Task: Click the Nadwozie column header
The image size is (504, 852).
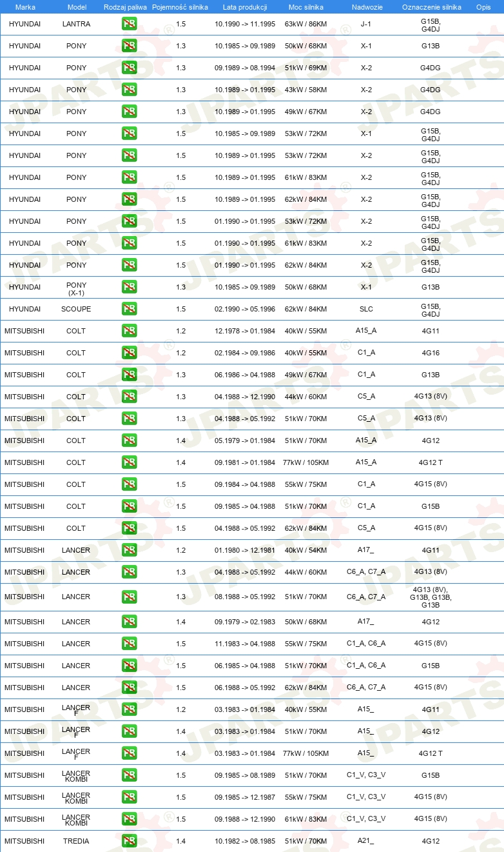Action: [366, 7]
